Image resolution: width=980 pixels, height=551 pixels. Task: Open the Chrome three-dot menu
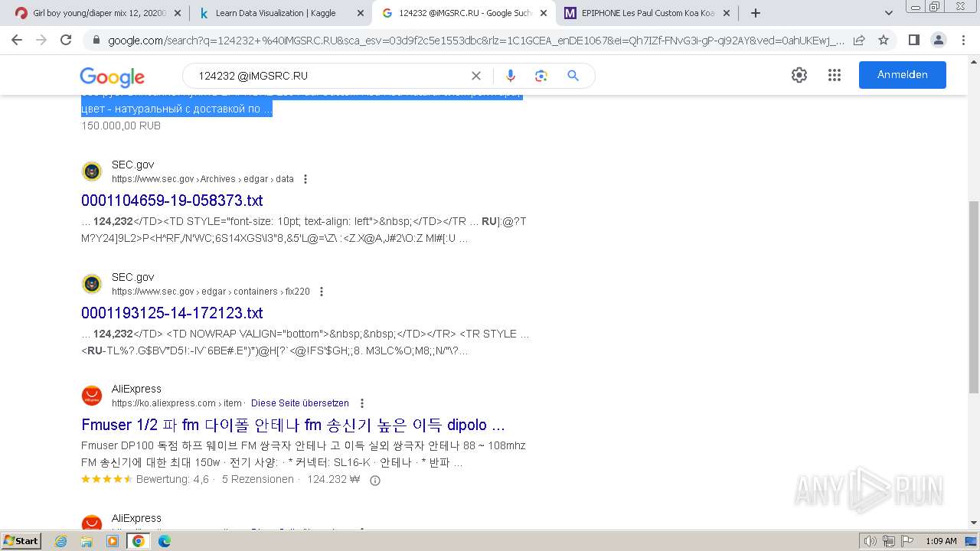tap(963, 40)
